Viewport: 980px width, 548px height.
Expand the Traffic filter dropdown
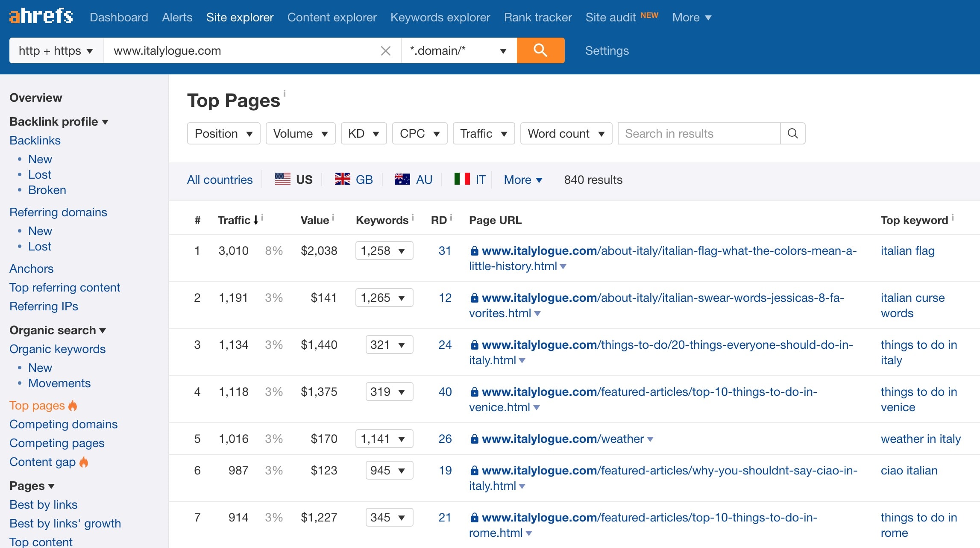click(483, 133)
